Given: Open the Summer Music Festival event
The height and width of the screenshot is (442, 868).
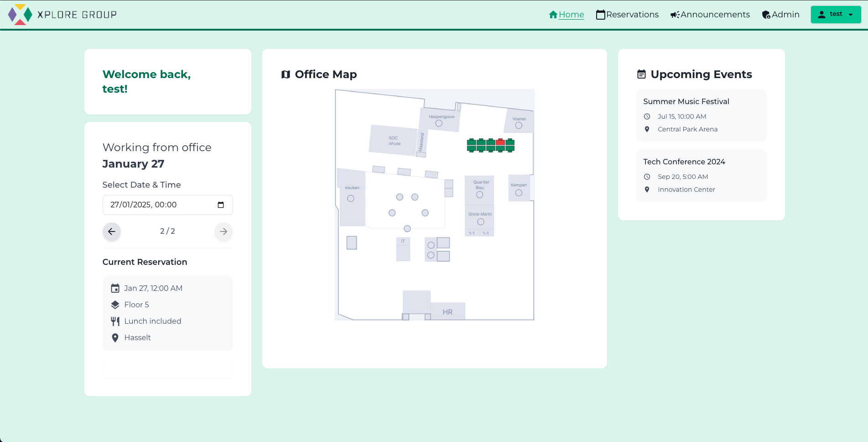Looking at the screenshot, I should click(x=686, y=101).
